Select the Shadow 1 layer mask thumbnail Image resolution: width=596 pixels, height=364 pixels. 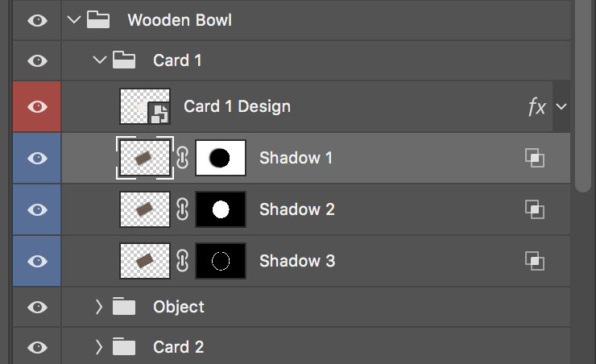[x=221, y=158]
